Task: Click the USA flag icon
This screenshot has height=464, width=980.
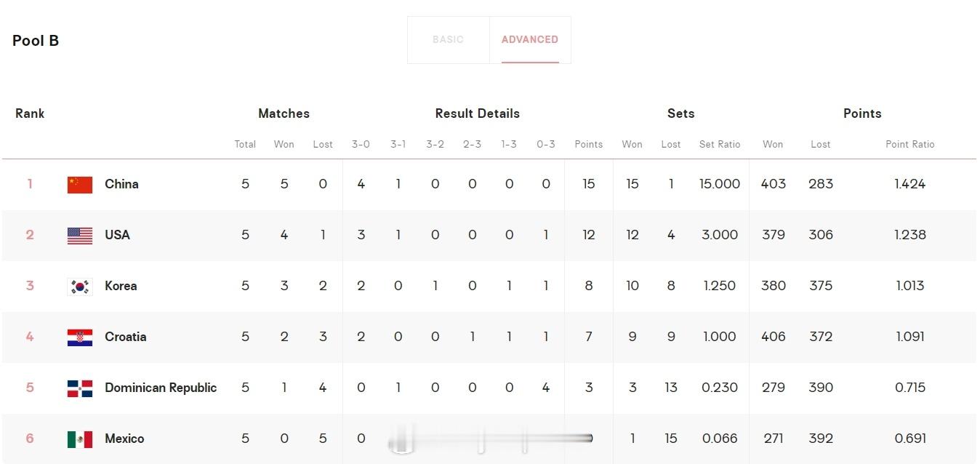Action: point(80,236)
